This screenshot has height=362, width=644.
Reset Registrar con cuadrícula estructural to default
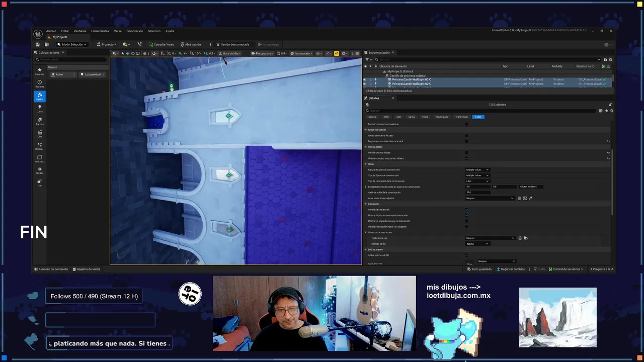coord(608,141)
